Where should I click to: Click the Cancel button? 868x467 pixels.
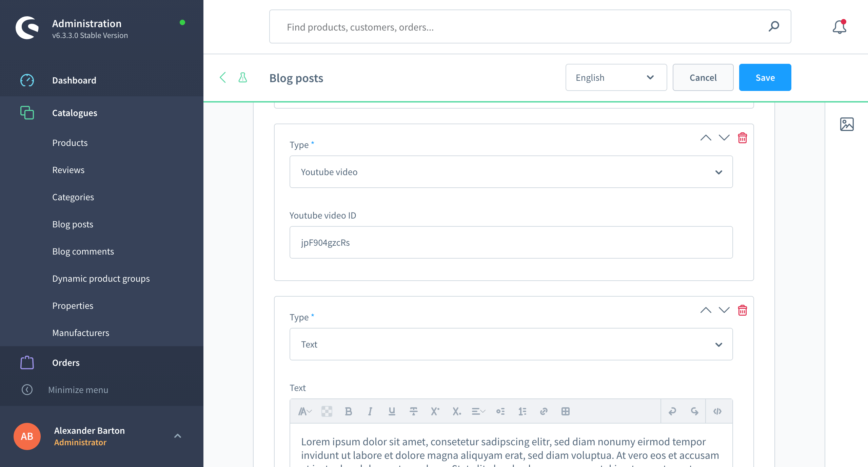(703, 78)
